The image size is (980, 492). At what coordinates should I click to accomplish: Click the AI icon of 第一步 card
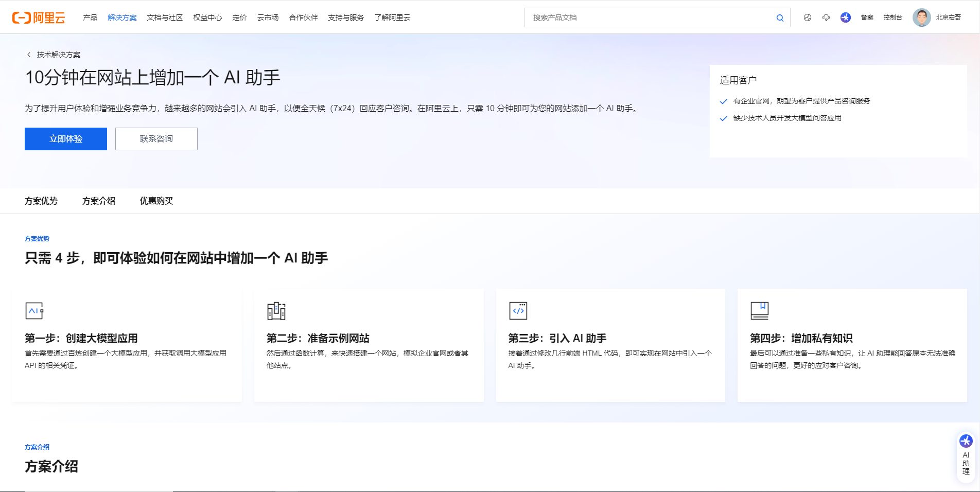click(34, 311)
